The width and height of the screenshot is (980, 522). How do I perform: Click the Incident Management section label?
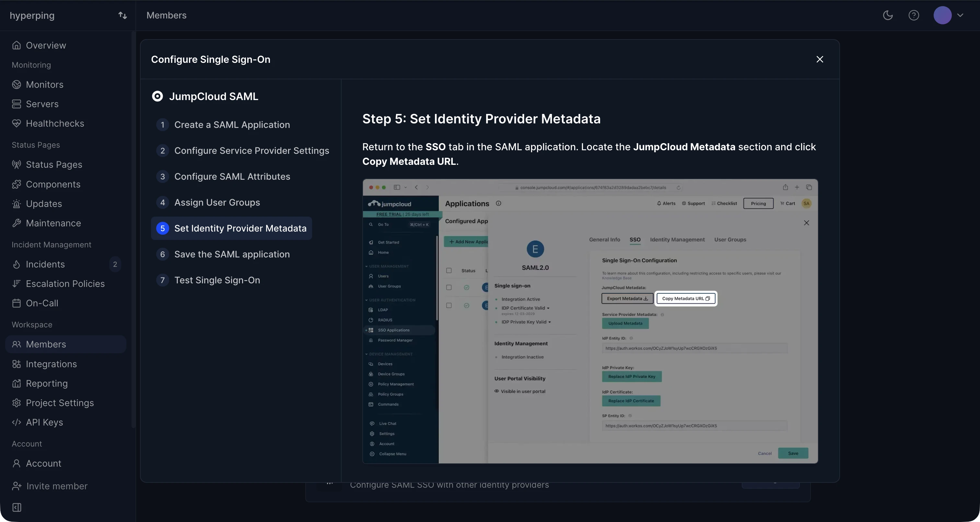click(x=51, y=244)
